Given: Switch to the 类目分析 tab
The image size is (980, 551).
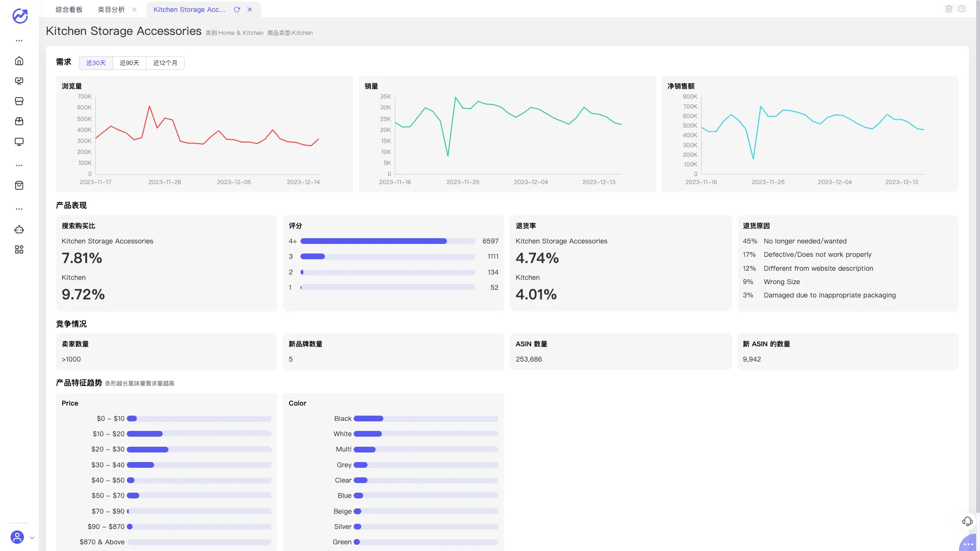Looking at the screenshot, I should [111, 10].
